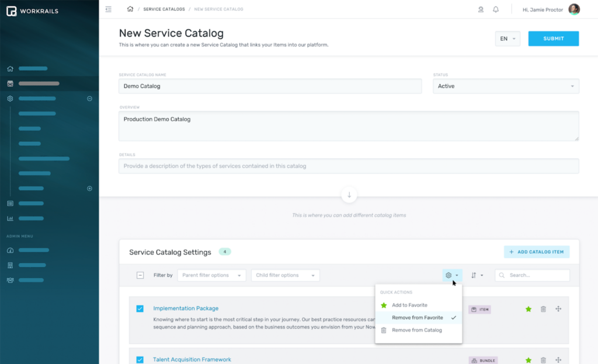Viewport: 598px width, 364px height.
Task: Open the Status dropdown showing Active
Action: (505, 86)
